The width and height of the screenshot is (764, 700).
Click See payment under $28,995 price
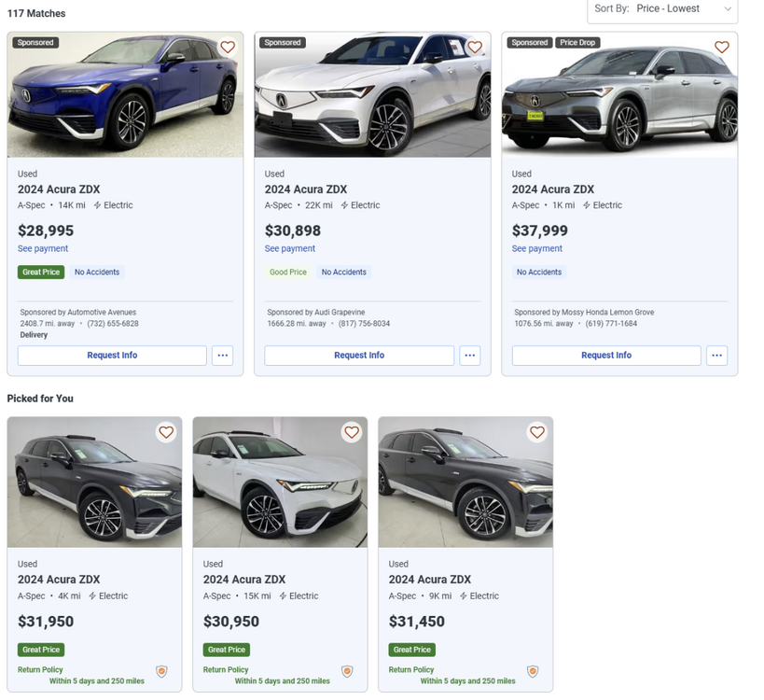tap(43, 249)
